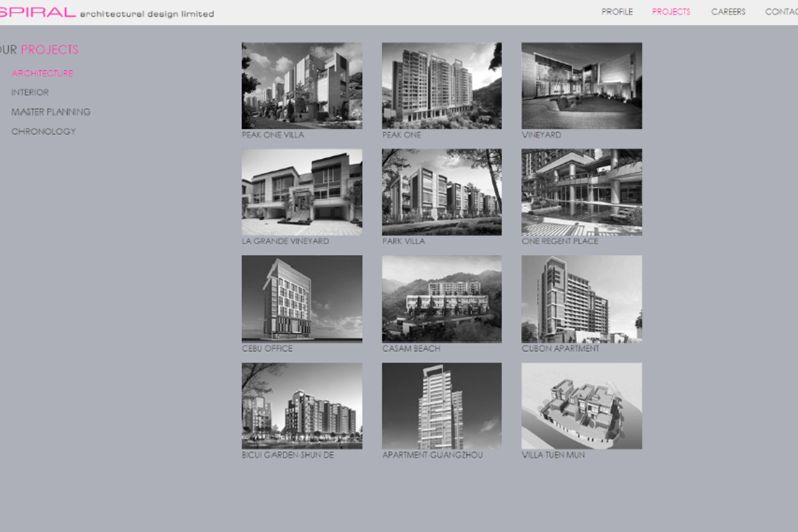View the Park Villa project image
798x532 pixels.
[442, 192]
